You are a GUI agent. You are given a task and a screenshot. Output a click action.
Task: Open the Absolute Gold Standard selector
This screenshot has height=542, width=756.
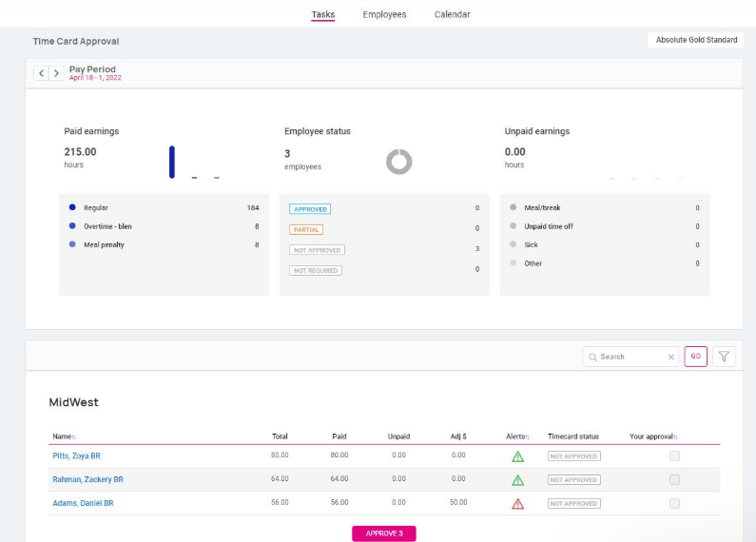[696, 40]
